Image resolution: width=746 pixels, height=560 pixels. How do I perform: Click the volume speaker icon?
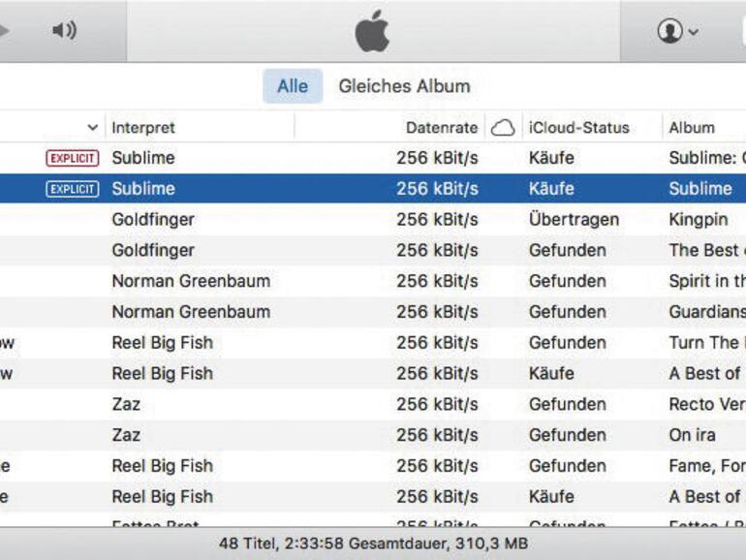[x=64, y=31]
